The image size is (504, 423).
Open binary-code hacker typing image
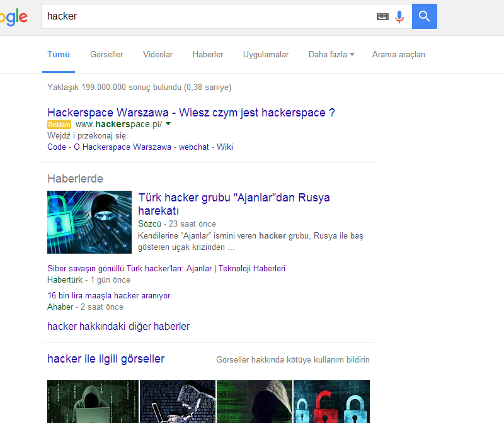point(178,402)
